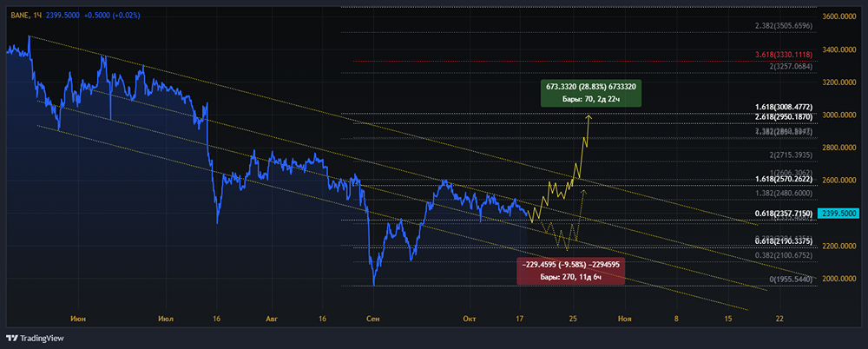
Task: Click the 25 date on time axis
Action: click(572, 319)
